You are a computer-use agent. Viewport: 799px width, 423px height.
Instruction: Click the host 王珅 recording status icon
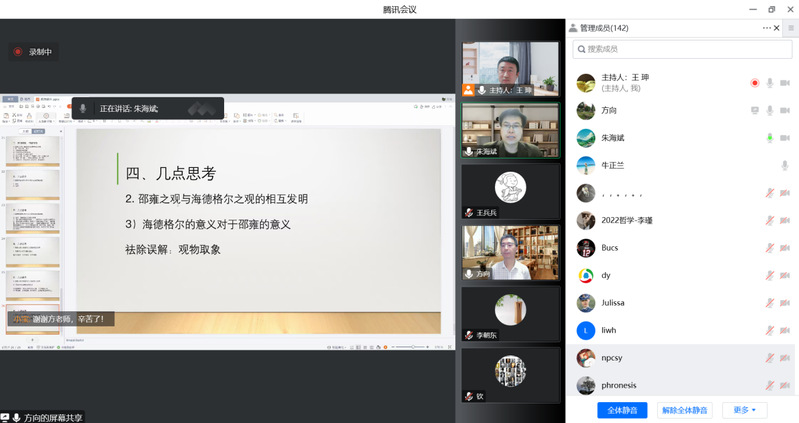coord(754,83)
